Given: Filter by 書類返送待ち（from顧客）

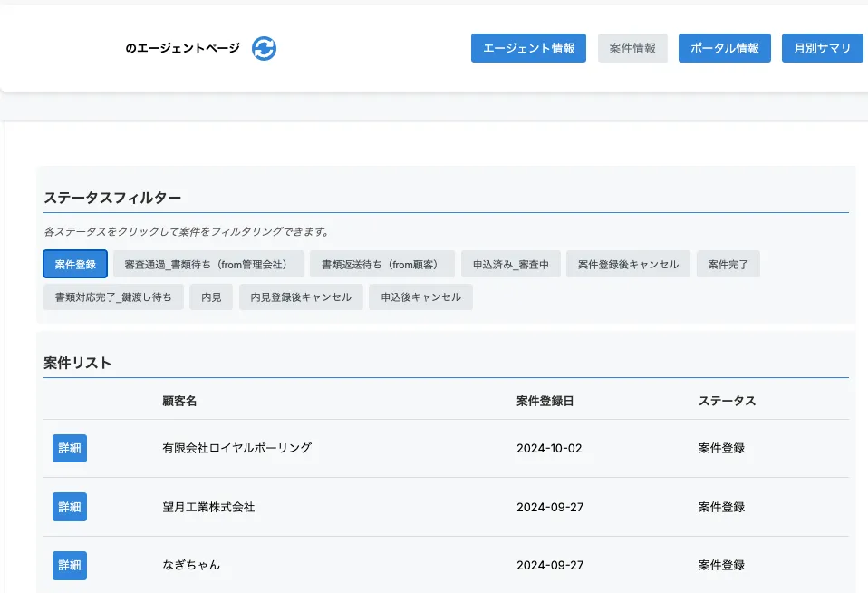Looking at the screenshot, I should coord(382,265).
